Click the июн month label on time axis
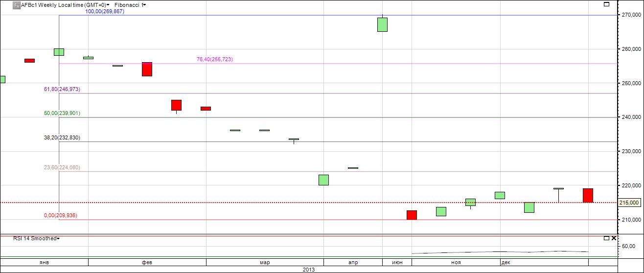 [x=397, y=263]
